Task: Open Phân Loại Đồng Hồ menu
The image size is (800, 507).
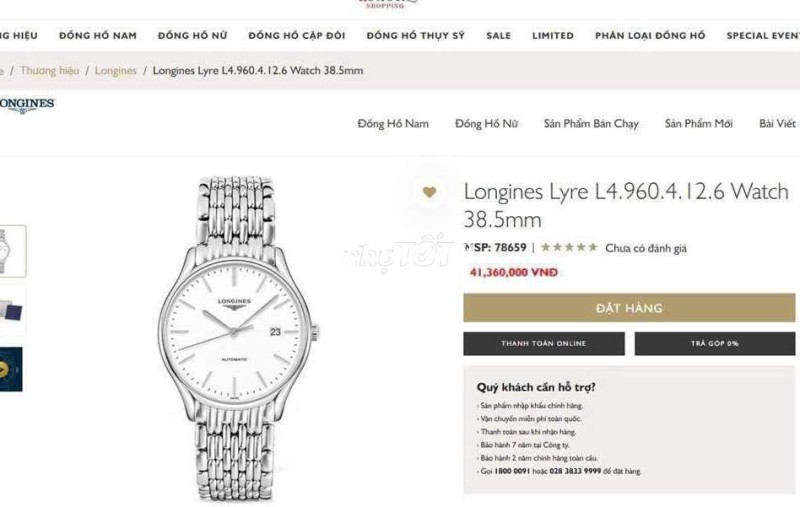Action: 650,36
